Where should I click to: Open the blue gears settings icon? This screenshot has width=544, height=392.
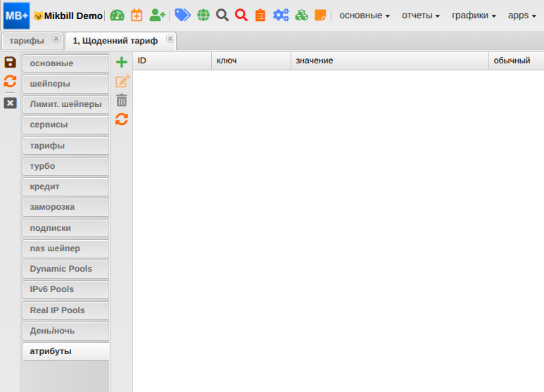tap(281, 15)
